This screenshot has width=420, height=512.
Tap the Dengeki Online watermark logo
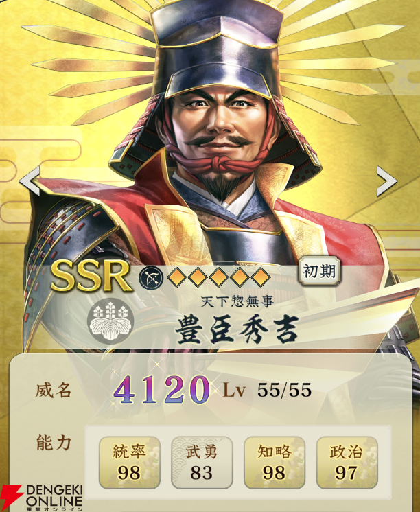tap(42, 498)
